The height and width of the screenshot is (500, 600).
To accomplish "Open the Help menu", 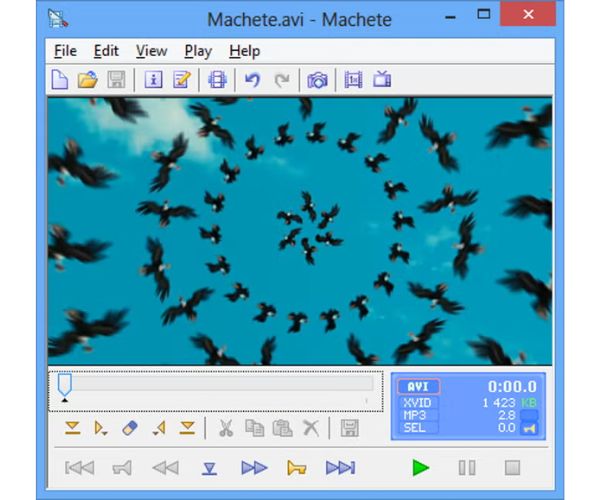I will click(244, 51).
